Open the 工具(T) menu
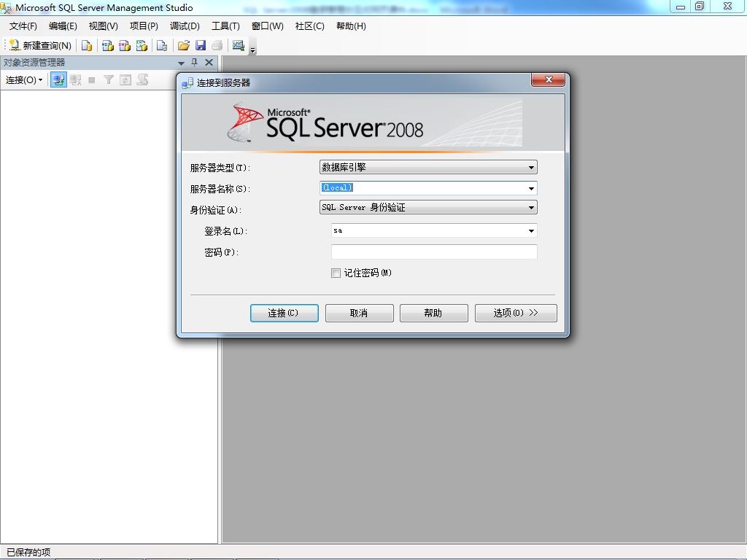The height and width of the screenshot is (560, 747). tap(226, 26)
